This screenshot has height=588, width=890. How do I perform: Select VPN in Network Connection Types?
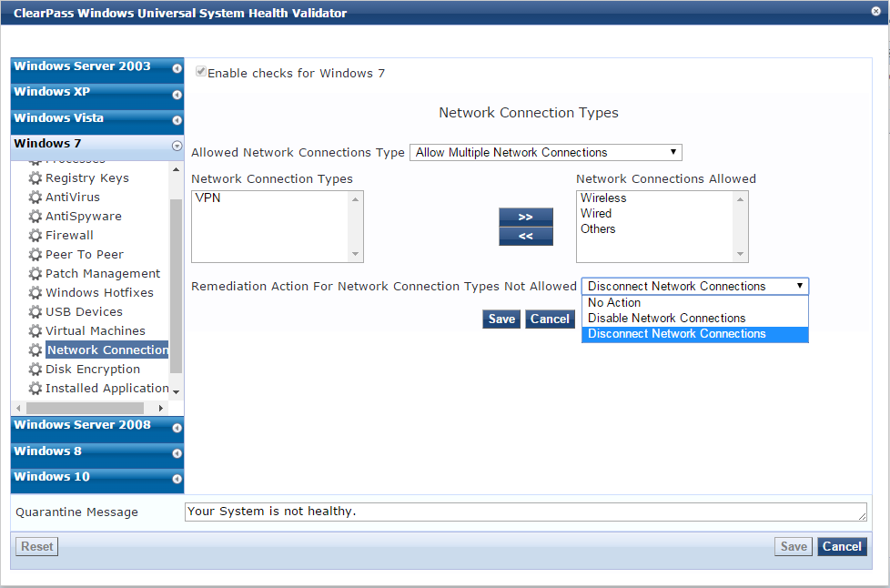pyautogui.click(x=207, y=198)
